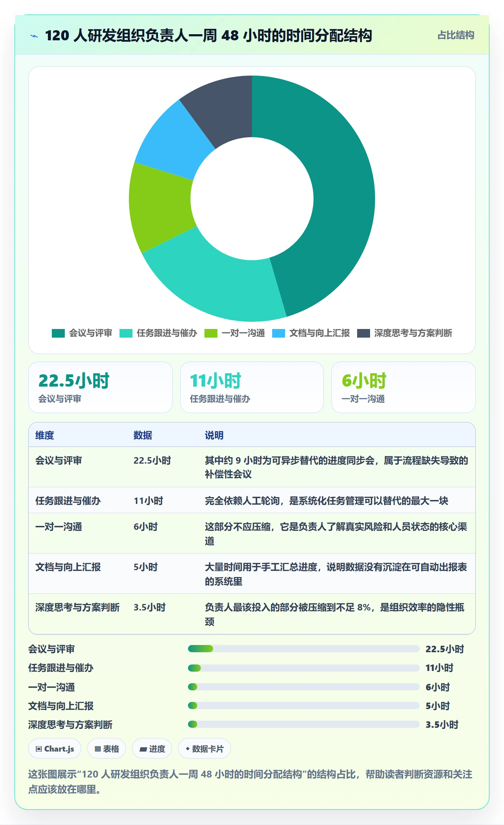
Task: Click description starting 大量时间用于手工汇总
Action: (336, 574)
